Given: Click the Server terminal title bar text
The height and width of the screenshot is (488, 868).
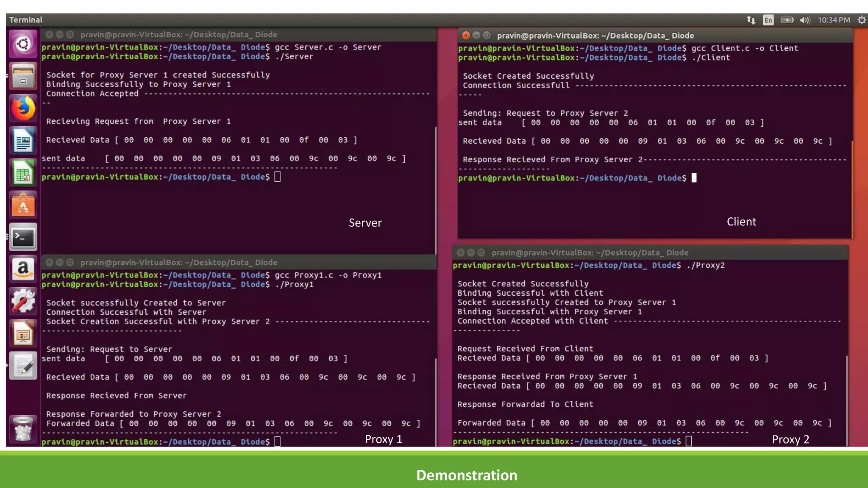Looking at the screenshot, I should (178, 34).
